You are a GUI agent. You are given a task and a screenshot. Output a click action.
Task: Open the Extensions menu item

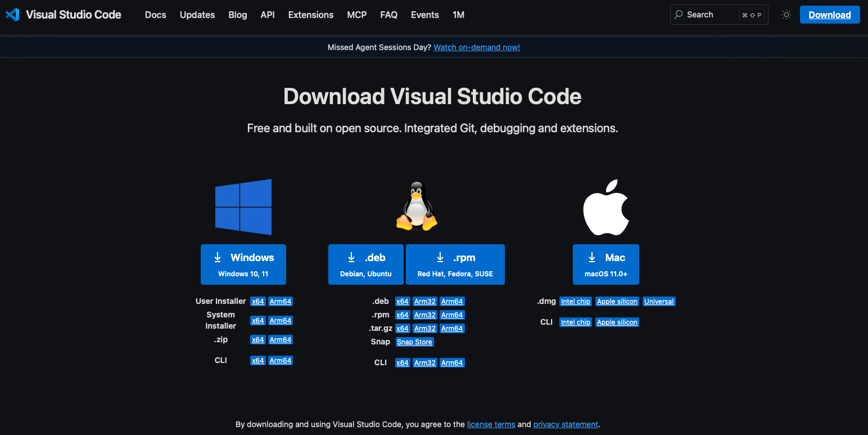tap(310, 15)
